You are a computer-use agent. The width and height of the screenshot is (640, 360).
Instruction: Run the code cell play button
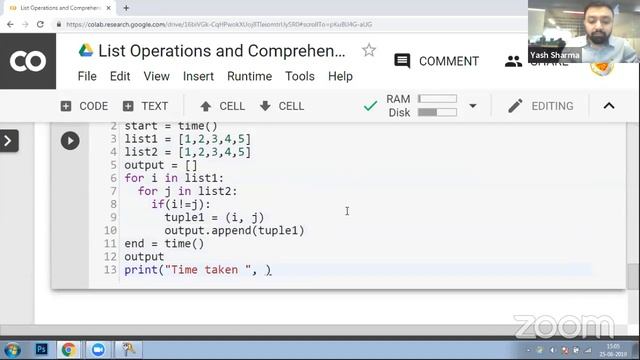(x=70, y=141)
